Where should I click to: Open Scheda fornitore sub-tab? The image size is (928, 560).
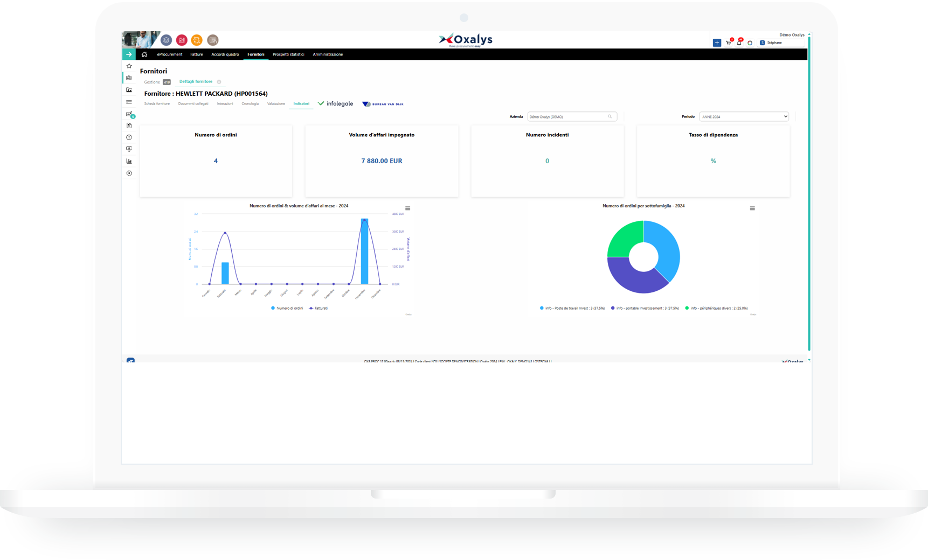tap(157, 104)
